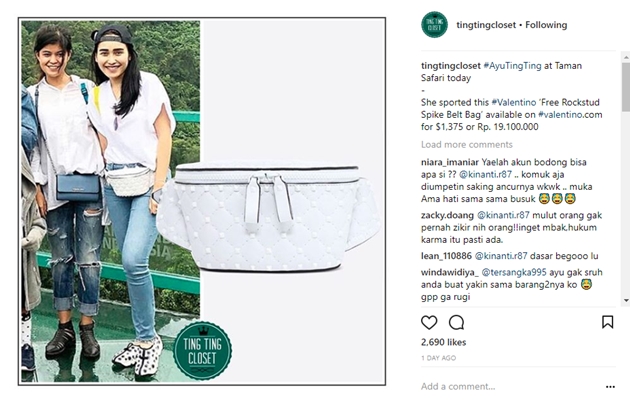Viewport: 630px width, 403px height.
Task: Click comments scrollbar down arrow
Action: [x=626, y=301]
